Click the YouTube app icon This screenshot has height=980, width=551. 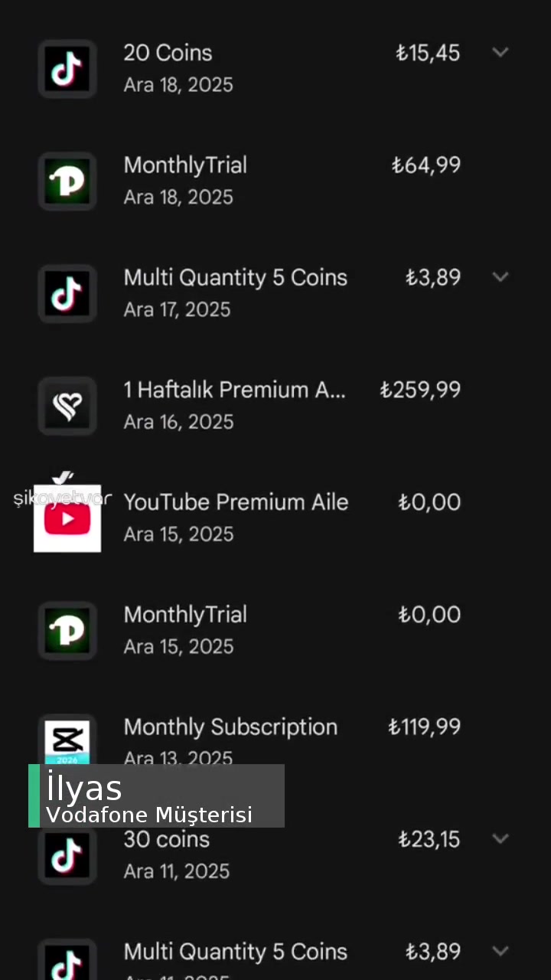[x=67, y=518]
